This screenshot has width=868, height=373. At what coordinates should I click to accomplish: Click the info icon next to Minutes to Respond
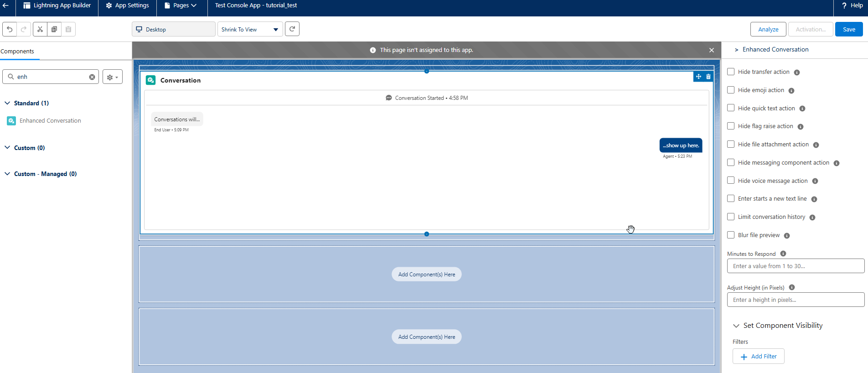click(783, 254)
